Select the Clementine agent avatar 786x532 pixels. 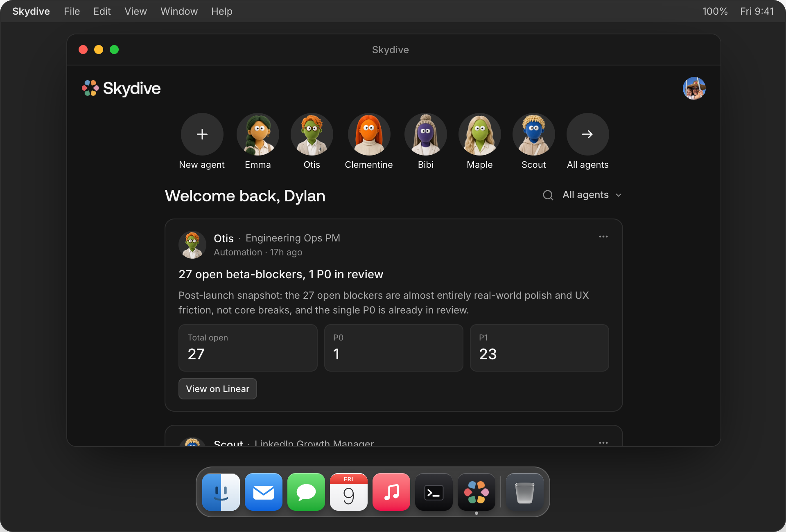pyautogui.click(x=369, y=134)
